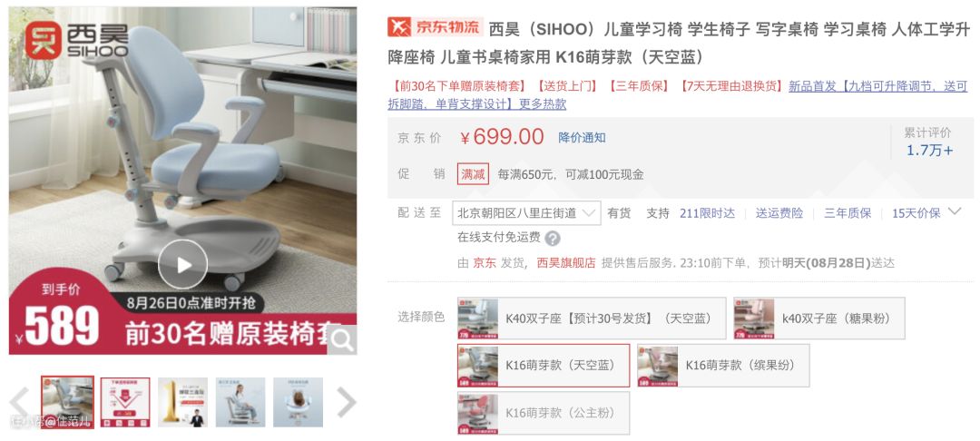The height and width of the screenshot is (441, 980).
Task: Click the 满减 promotion tag
Action: 473,174
